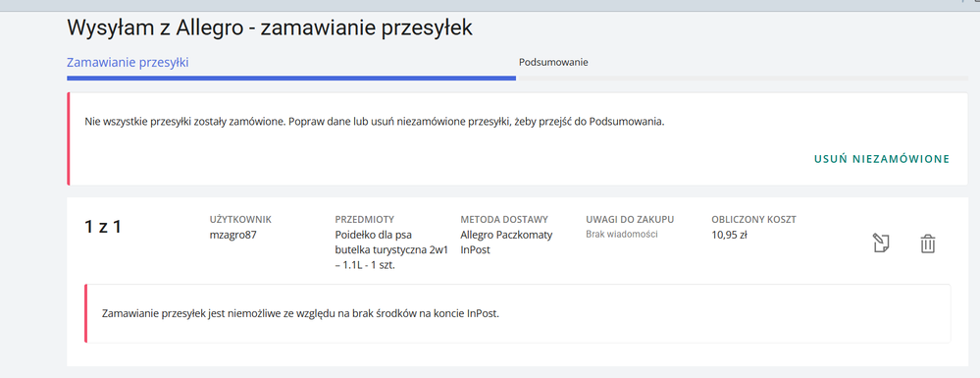Click the InPost insufficient funds error message
Screen dimensions: 980x378
point(300,313)
